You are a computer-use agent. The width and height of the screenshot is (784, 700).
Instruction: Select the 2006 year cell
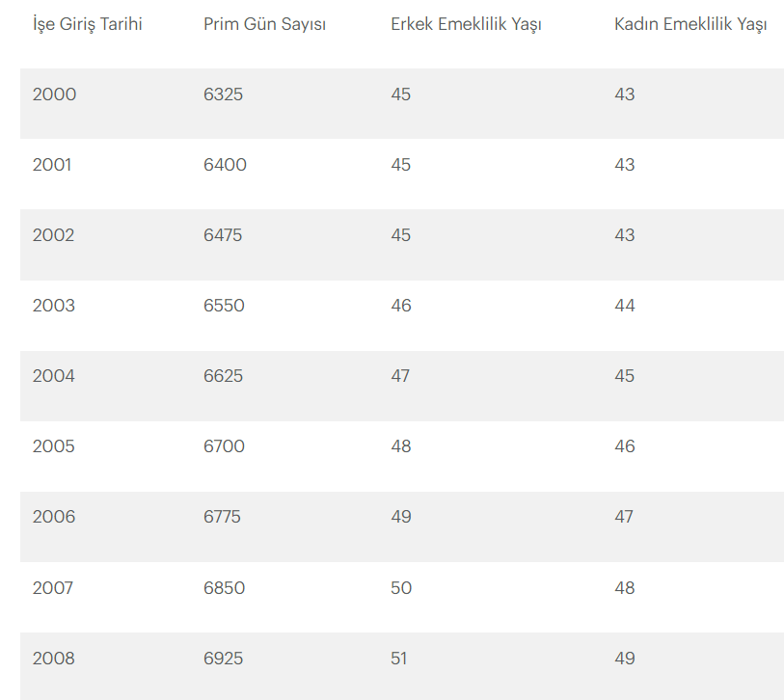tap(54, 517)
